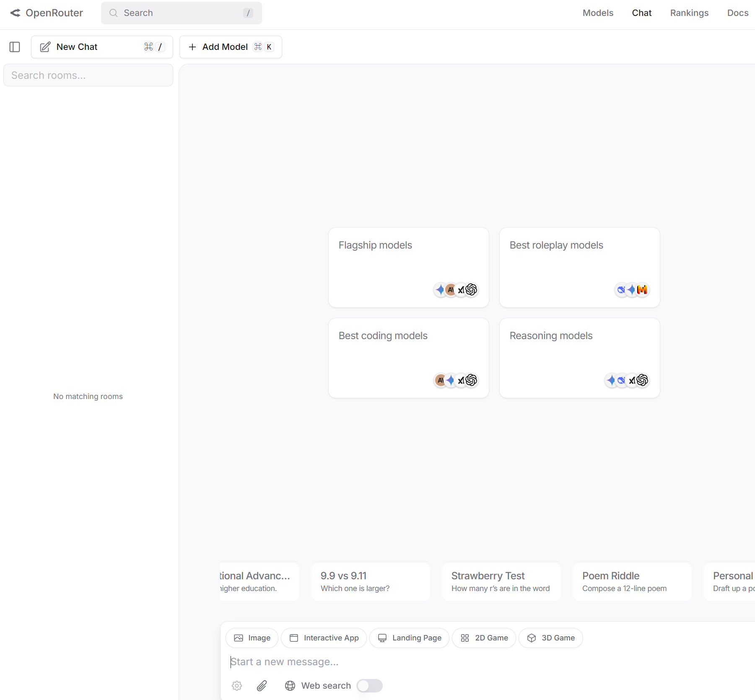
Task: Choose the 3D Game chip
Action: pyautogui.click(x=550, y=638)
